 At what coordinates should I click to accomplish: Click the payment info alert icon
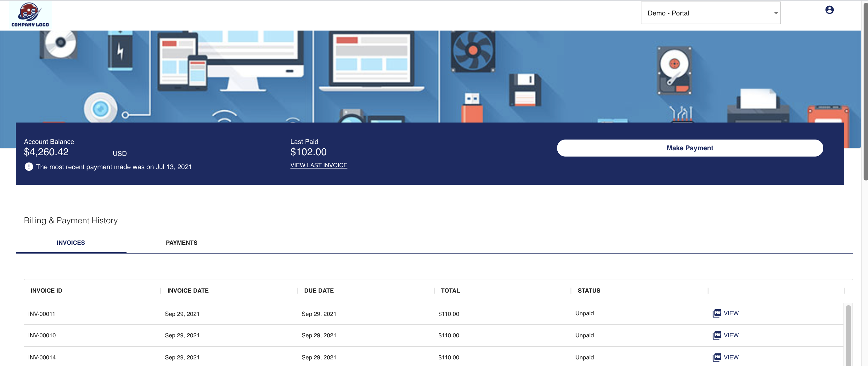[x=29, y=167]
